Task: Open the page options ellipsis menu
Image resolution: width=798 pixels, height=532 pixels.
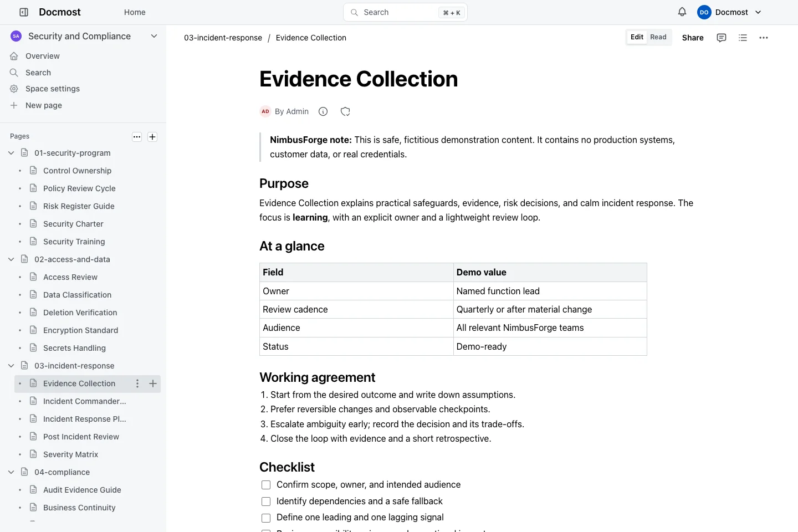Action: [x=764, y=38]
